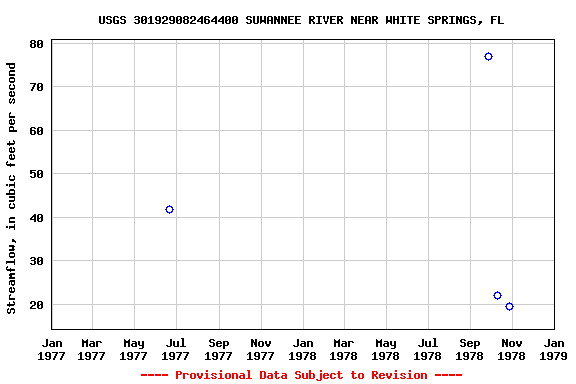This screenshot has width=576, height=384.
Task: Click the x-axis label May 1977
Action: pyautogui.click(x=134, y=349)
